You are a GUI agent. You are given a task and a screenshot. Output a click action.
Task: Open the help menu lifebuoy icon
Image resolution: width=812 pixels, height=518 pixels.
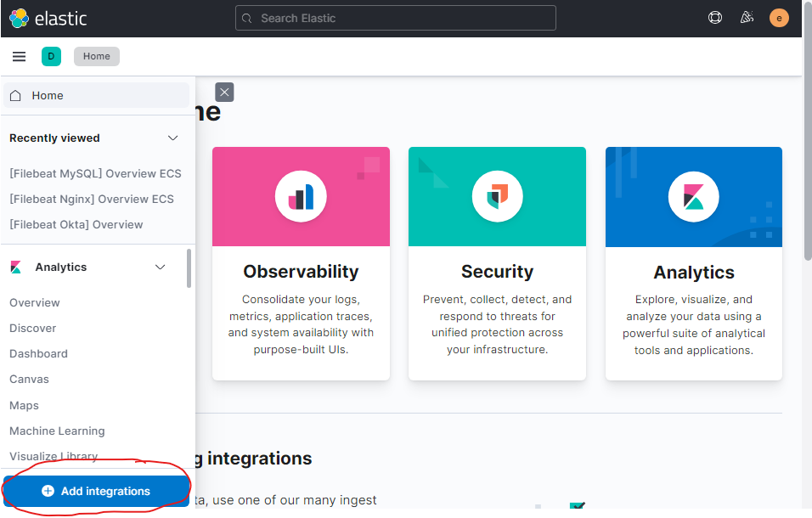pyautogui.click(x=714, y=18)
